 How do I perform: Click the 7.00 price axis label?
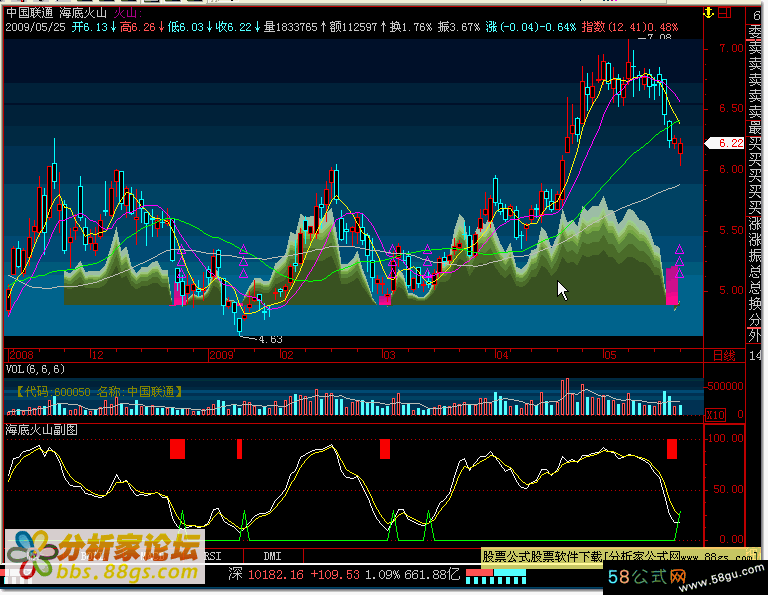point(731,48)
